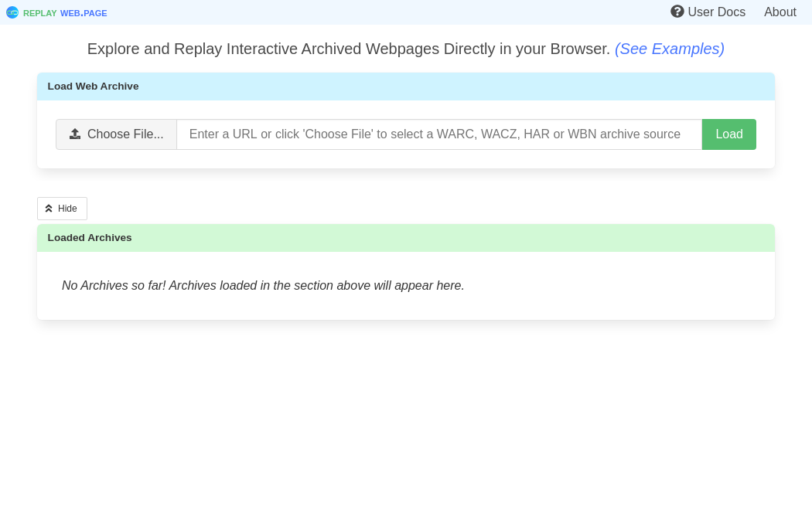This screenshot has width=812, height=513.
Task: Click the question mark help icon
Action: pyautogui.click(x=677, y=12)
